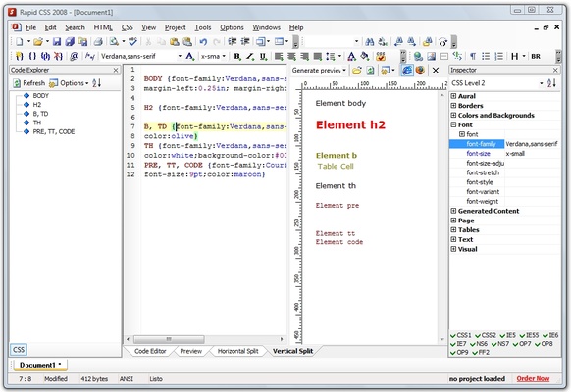This screenshot has width=571, height=392.
Task: Click the Find in Files icon
Action: tap(427, 42)
